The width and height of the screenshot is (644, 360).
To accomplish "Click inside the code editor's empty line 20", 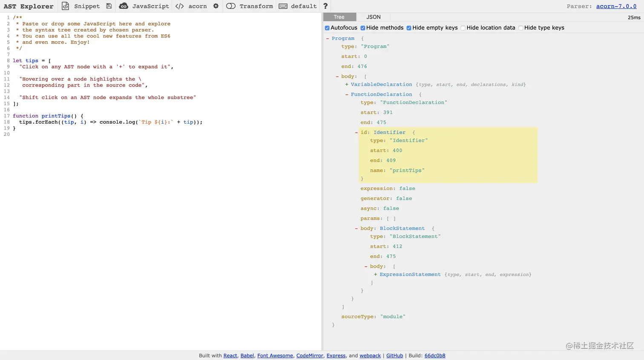I will pyautogui.click(x=166, y=134).
